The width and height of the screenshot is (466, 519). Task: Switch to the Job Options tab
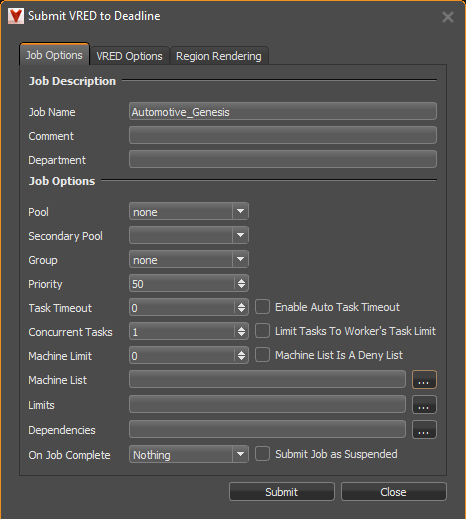pos(54,55)
